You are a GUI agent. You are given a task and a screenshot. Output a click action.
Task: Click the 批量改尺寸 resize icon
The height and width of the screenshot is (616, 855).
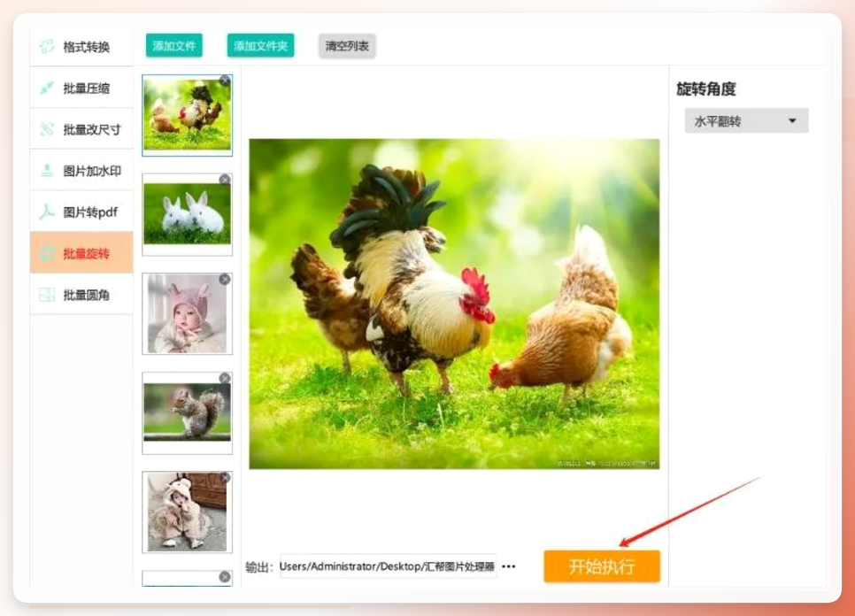point(47,129)
